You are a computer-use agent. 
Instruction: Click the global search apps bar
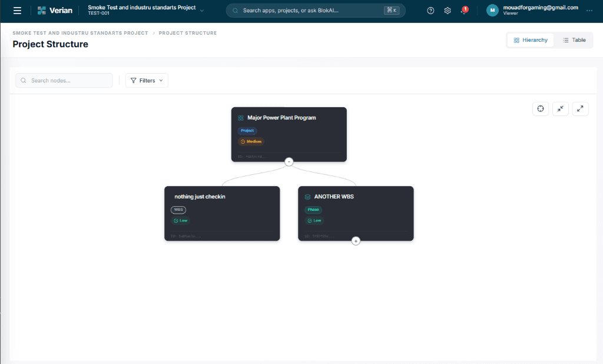[315, 11]
